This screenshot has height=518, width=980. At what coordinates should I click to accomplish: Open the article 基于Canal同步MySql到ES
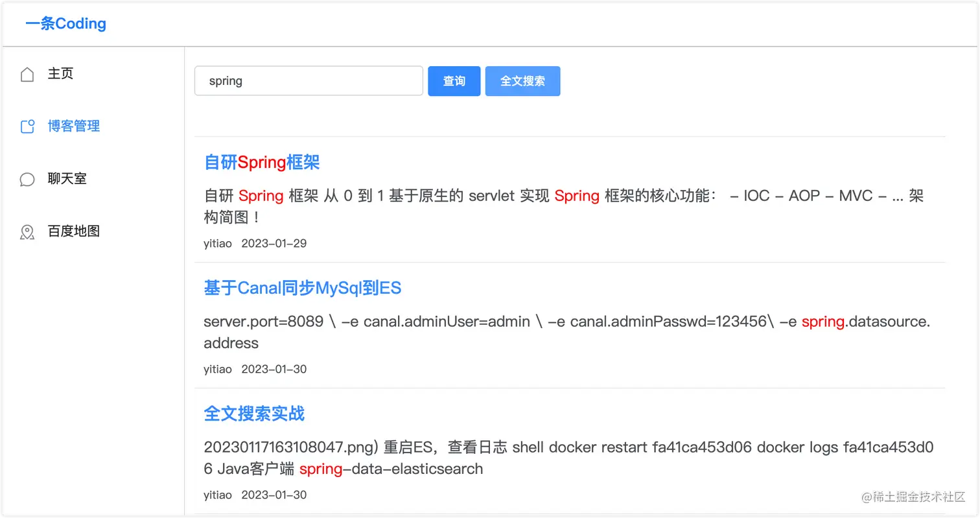point(303,288)
